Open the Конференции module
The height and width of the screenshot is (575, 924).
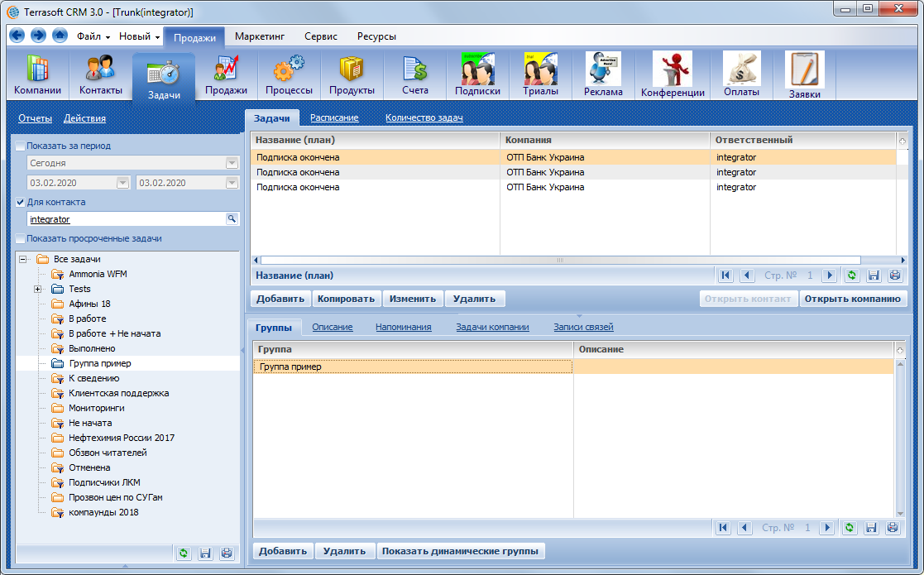click(673, 74)
